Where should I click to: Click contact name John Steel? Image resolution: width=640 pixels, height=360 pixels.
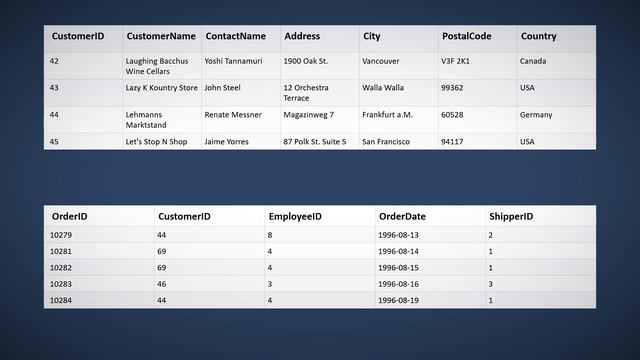click(x=222, y=88)
